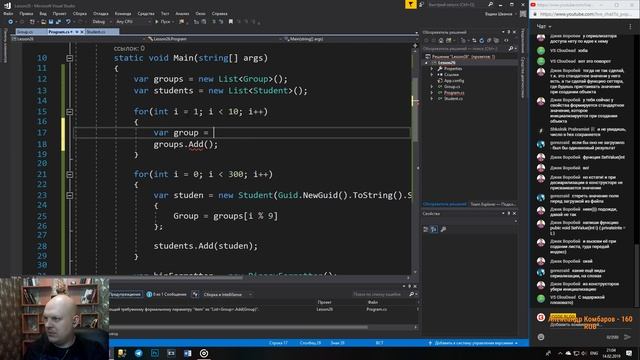Viewport: 640px width, 360px height.
Task: Click the error row for Program.cs in Error List
Action: pos(264,309)
